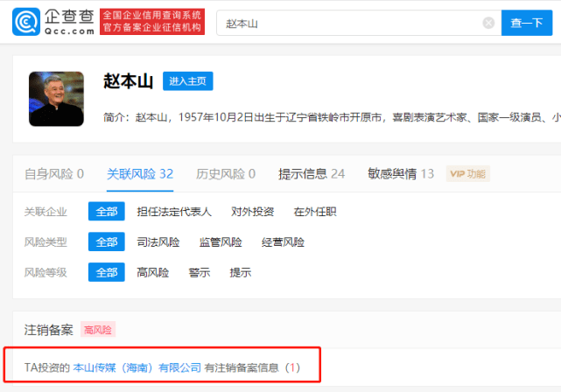This screenshot has width=561, height=392.
Task: Open the 敏感舆情 13 tab
Action: (401, 173)
